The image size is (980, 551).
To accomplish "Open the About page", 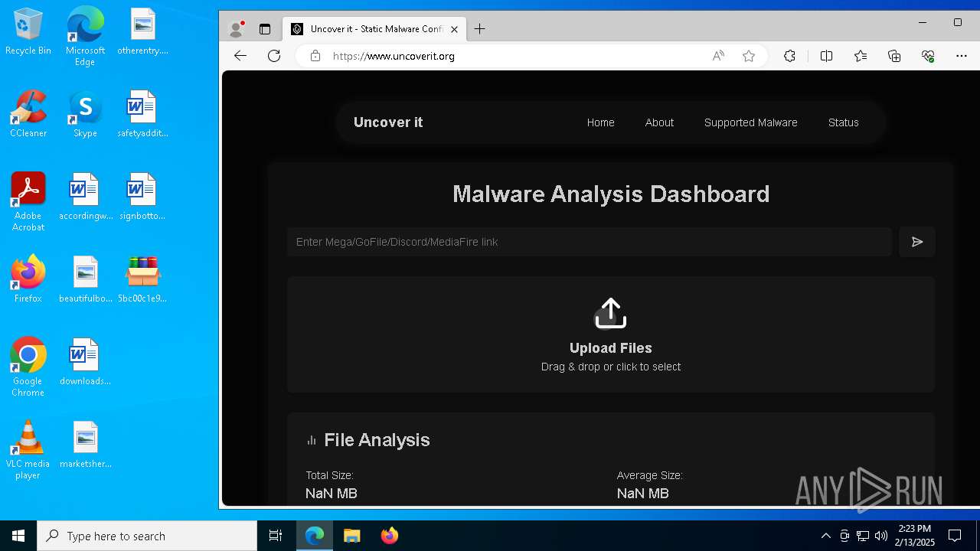I will point(659,122).
